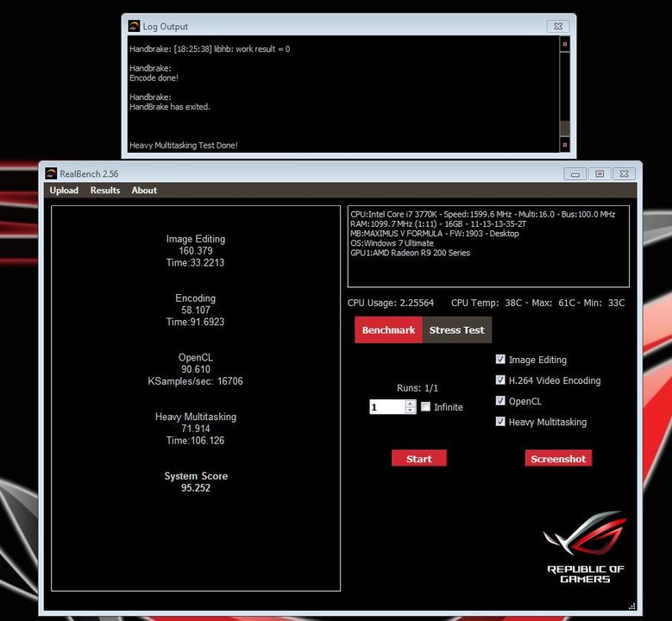Click the Screenshot button
This screenshot has width=672, height=621.
click(x=558, y=459)
